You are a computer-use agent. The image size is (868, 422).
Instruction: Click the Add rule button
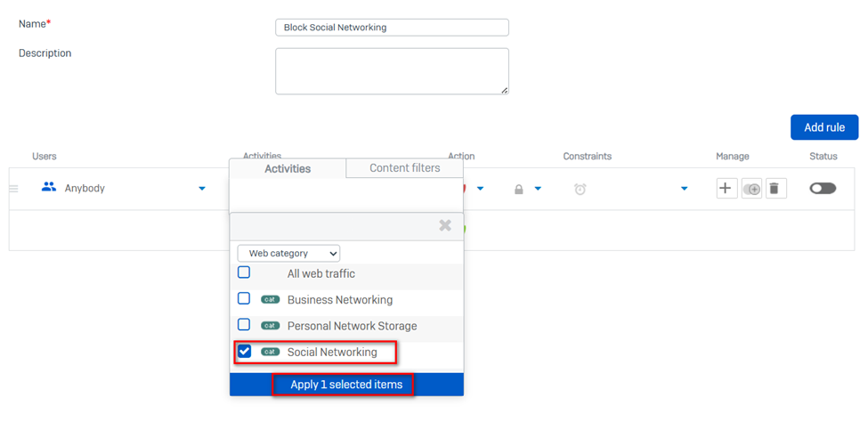(823, 127)
